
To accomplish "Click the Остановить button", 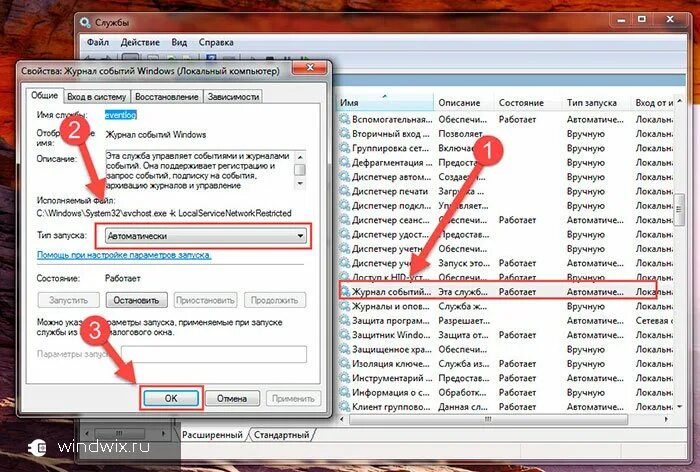I will point(136,300).
